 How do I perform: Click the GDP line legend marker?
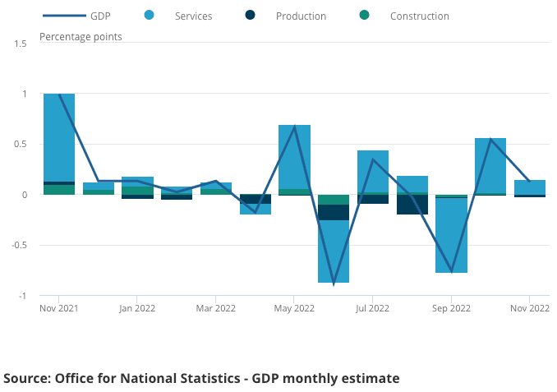[63, 16]
